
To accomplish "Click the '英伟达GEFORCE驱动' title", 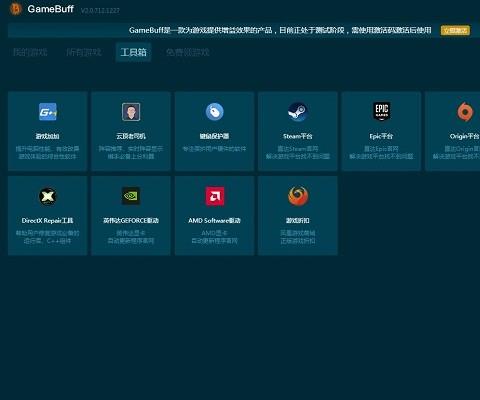I will (x=131, y=221).
